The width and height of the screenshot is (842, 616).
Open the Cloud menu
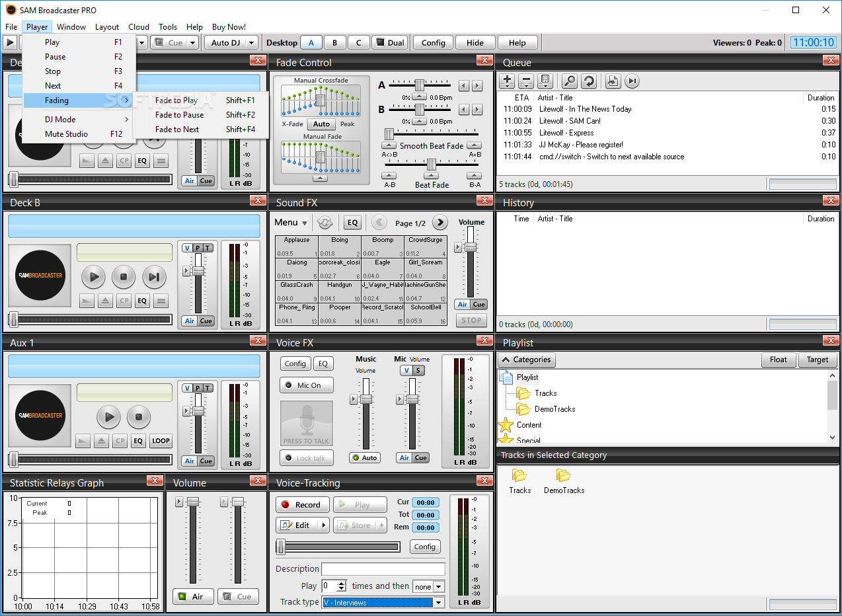(139, 27)
